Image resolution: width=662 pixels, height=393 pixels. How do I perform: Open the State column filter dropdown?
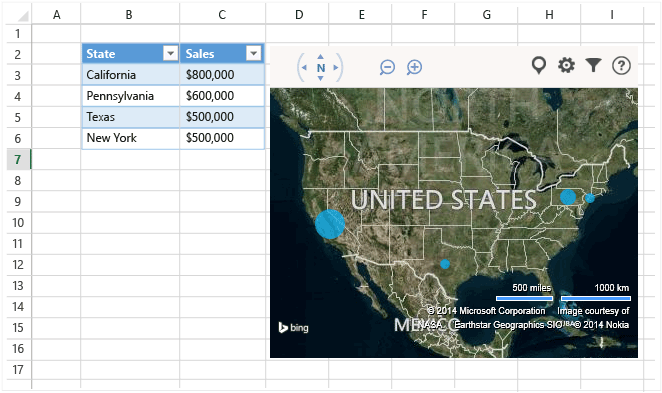[171, 54]
